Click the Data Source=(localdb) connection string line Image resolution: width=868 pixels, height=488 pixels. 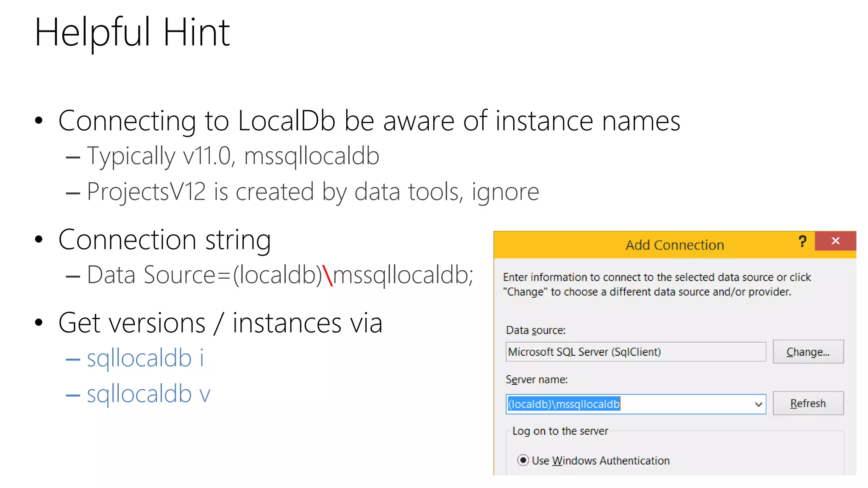tap(280, 275)
